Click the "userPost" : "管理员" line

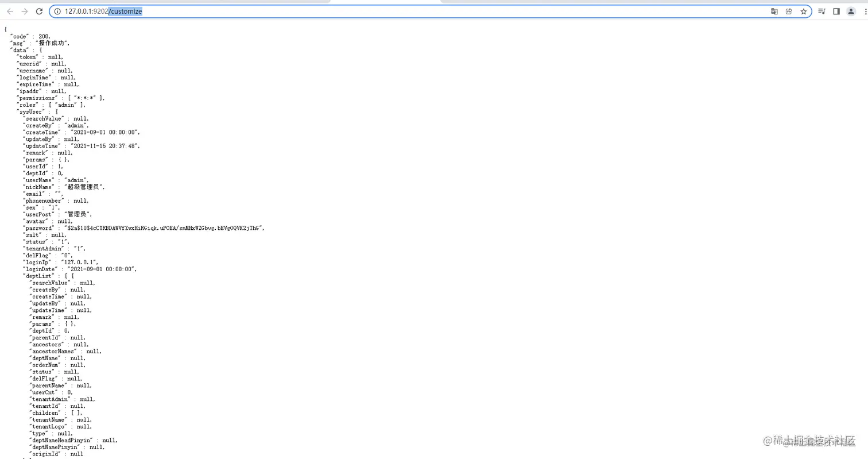(x=58, y=214)
